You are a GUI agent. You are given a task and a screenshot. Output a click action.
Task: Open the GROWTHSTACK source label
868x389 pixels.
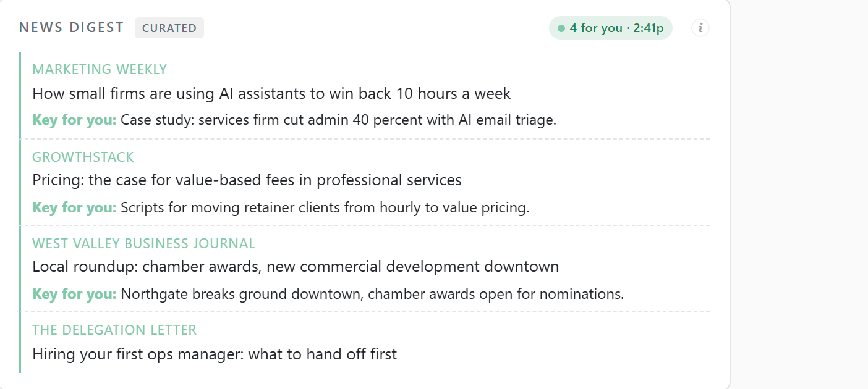click(83, 157)
